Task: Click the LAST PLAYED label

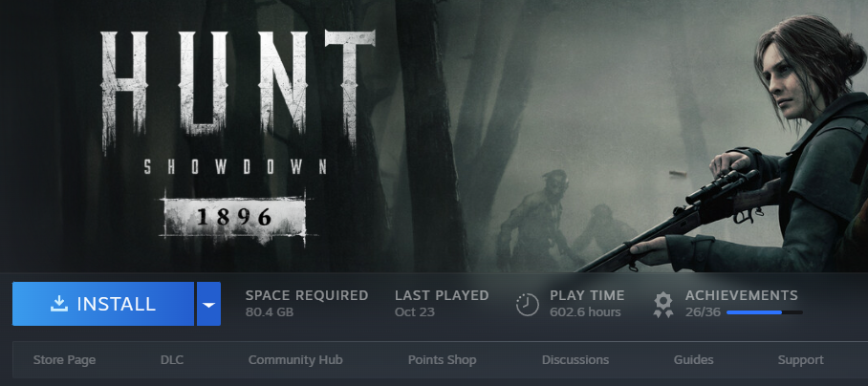Action: 442,295
